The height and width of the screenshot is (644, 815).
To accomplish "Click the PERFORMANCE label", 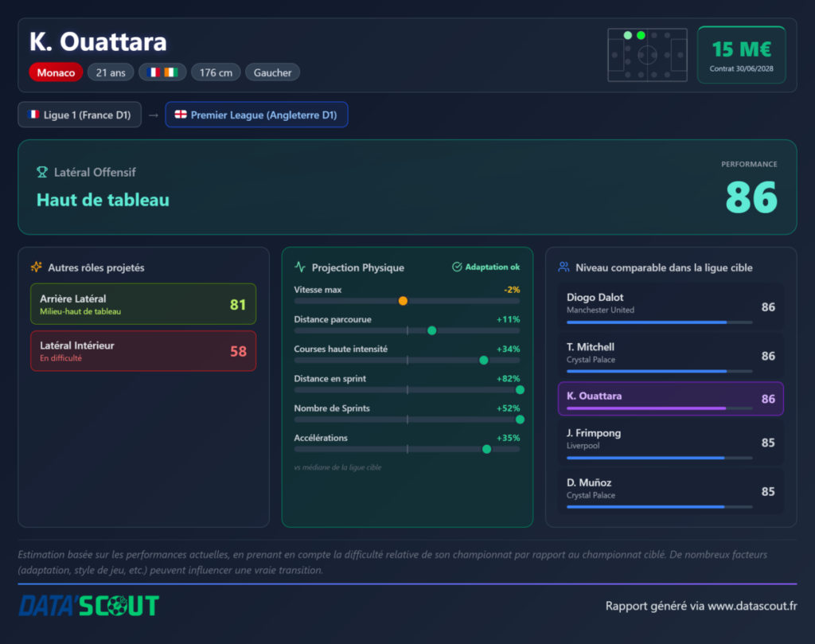I will (x=749, y=164).
